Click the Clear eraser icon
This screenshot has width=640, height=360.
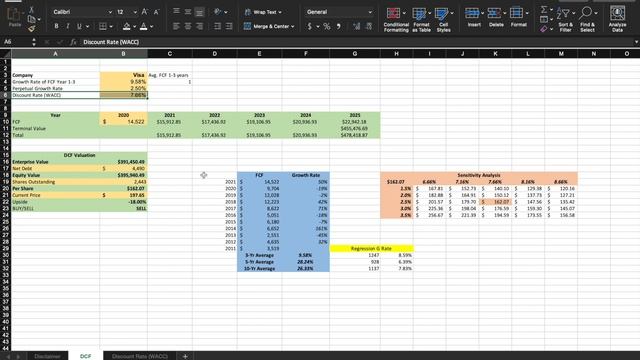(544, 29)
